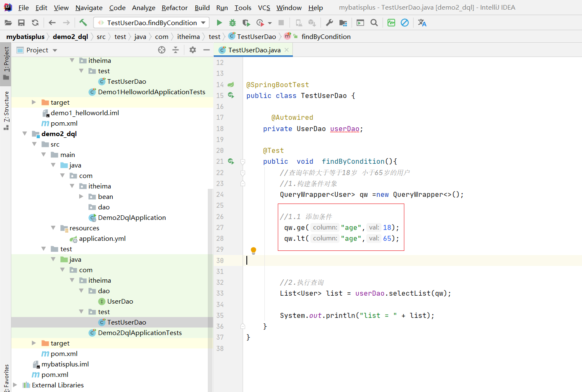
Task: Click the green Run button in toolbar
Action: (x=219, y=23)
